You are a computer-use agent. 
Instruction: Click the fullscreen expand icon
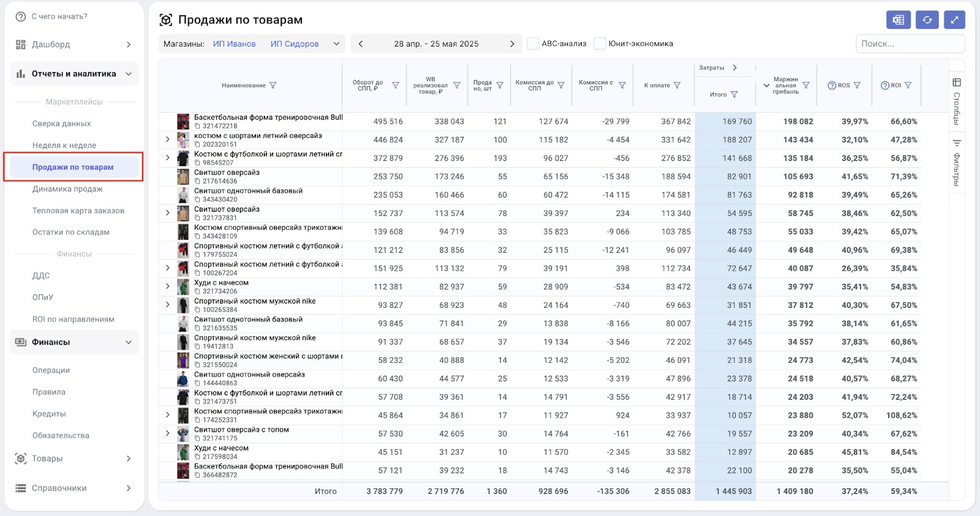954,20
